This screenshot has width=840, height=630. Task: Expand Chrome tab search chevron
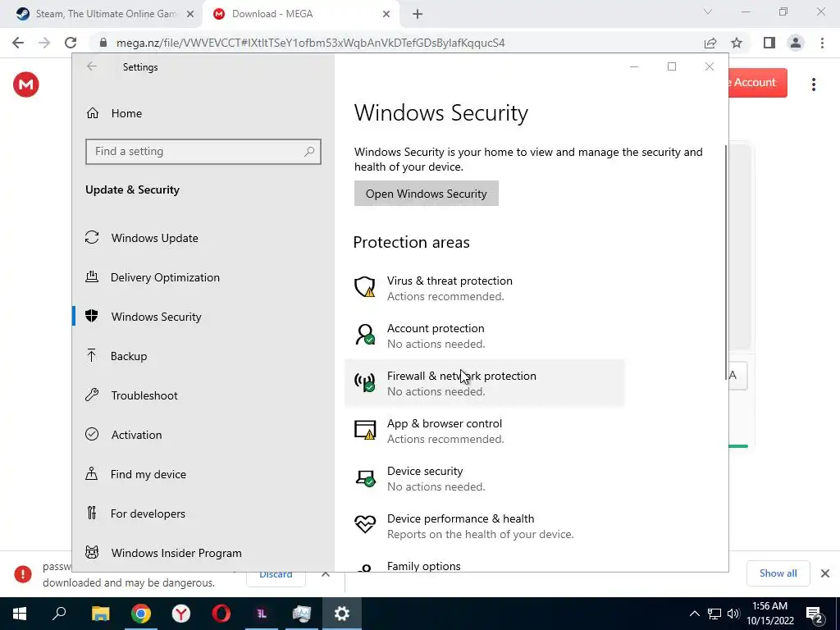[x=708, y=11]
